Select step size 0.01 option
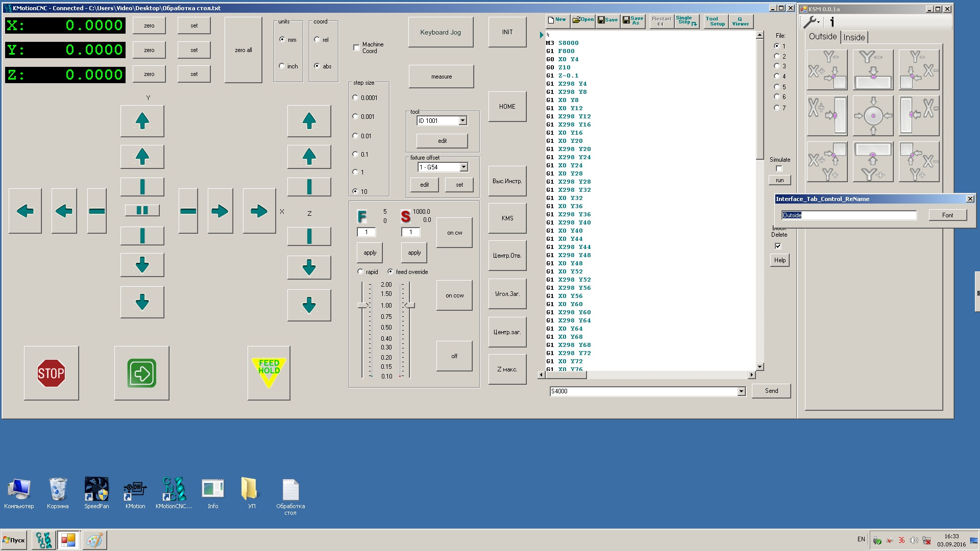Screen dimensions: 980x551 tap(355, 136)
